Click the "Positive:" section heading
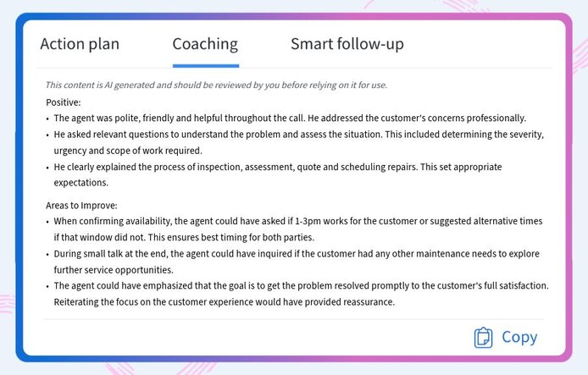Screen dimensions: 588x375 pos(64,102)
